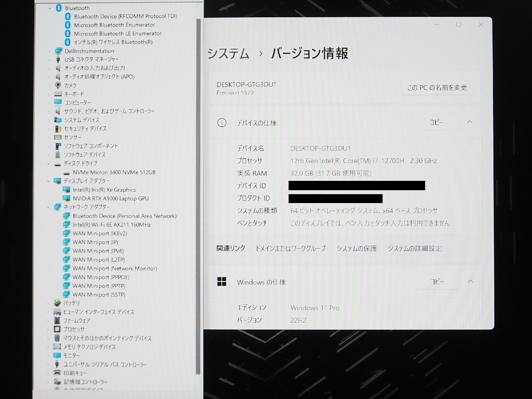Expand the オーディオの入力および出力 node
This screenshot has height=399, width=532.
click(49, 68)
